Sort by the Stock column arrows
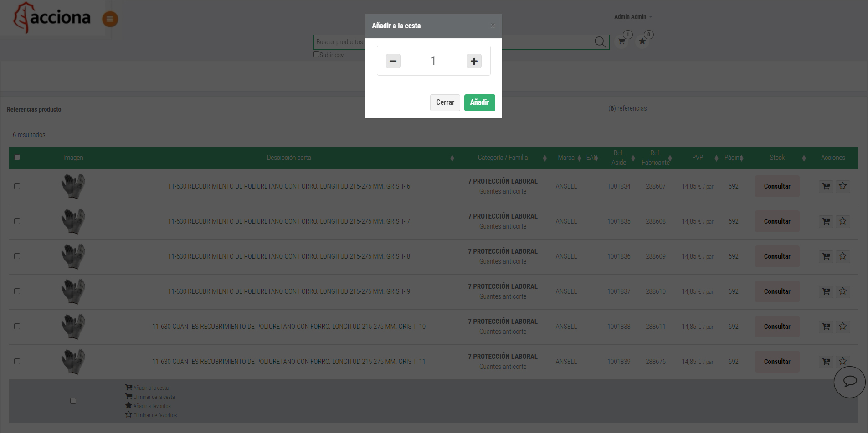The image size is (868, 434). pos(804,158)
